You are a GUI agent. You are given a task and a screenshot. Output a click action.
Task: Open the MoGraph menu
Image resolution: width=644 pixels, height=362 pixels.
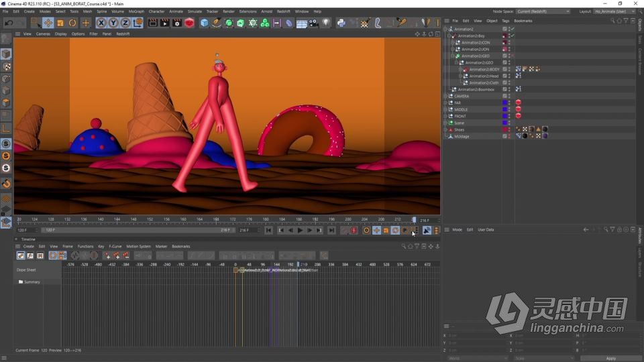point(136,11)
